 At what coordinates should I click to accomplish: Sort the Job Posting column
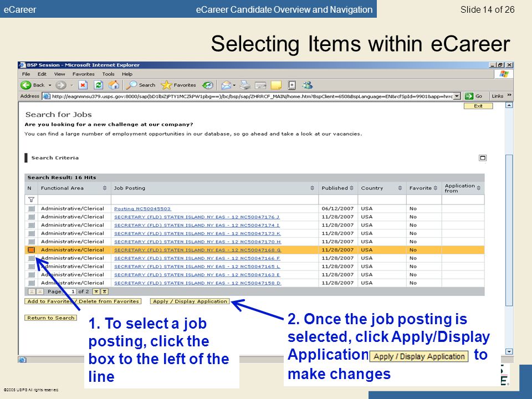coord(312,188)
